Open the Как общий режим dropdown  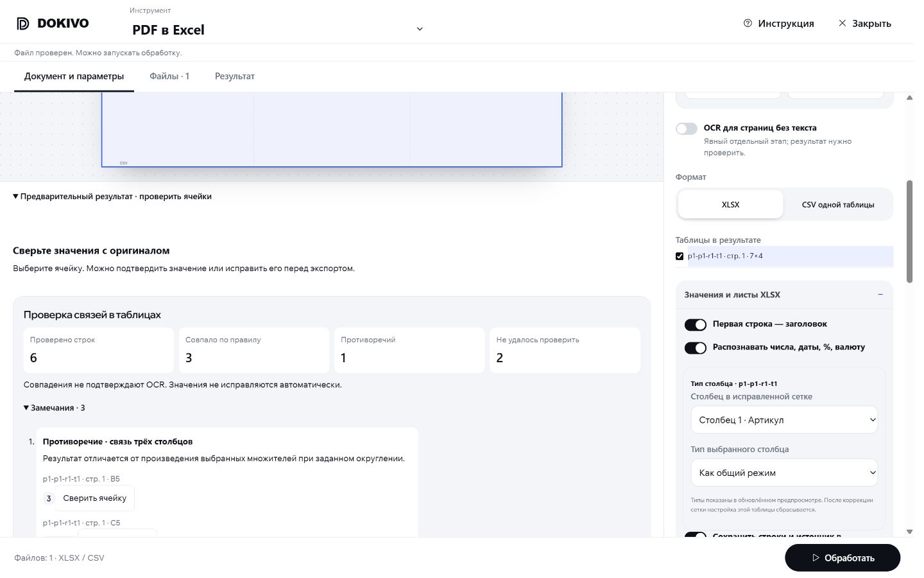(784, 473)
